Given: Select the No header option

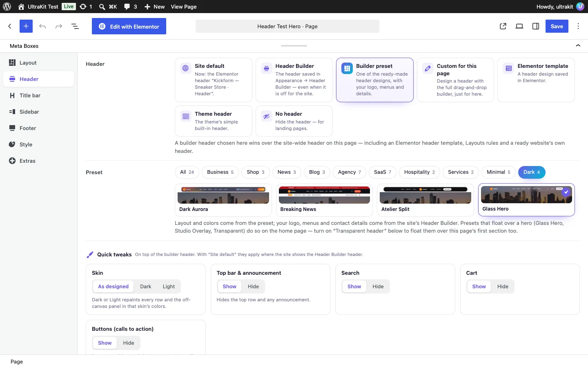Looking at the screenshot, I should 294,121.
